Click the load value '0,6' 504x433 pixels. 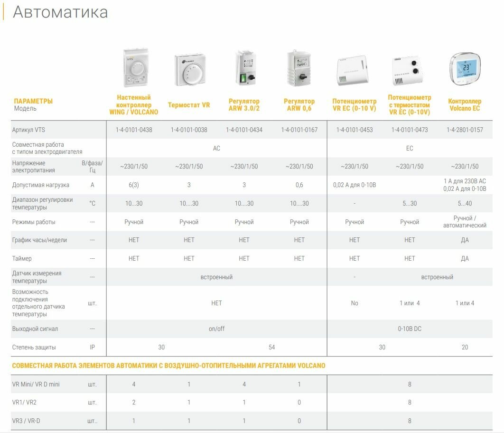299,185
